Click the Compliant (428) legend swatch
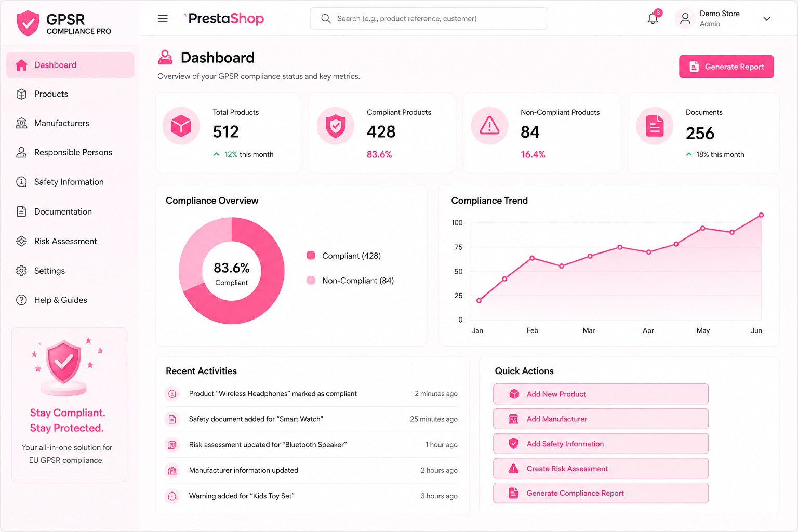 311,255
